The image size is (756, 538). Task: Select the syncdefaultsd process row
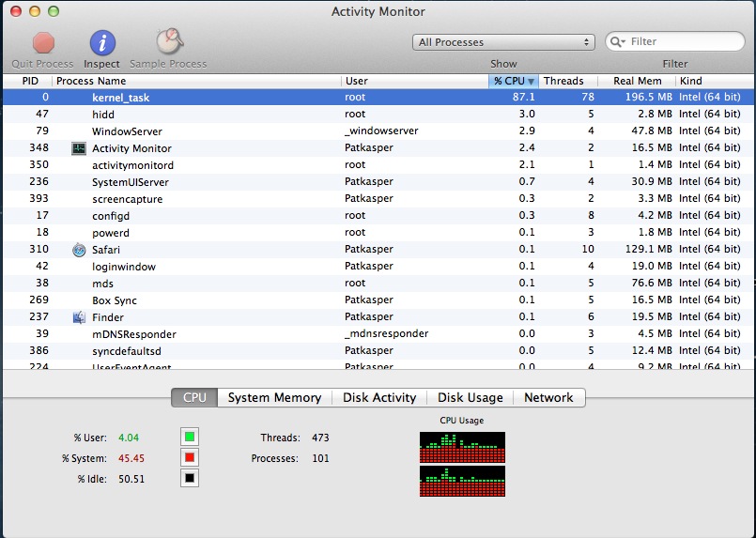pos(378,350)
